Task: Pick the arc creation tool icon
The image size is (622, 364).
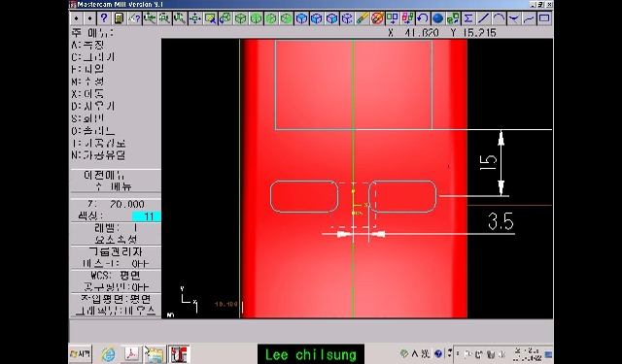Action: coord(499,18)
